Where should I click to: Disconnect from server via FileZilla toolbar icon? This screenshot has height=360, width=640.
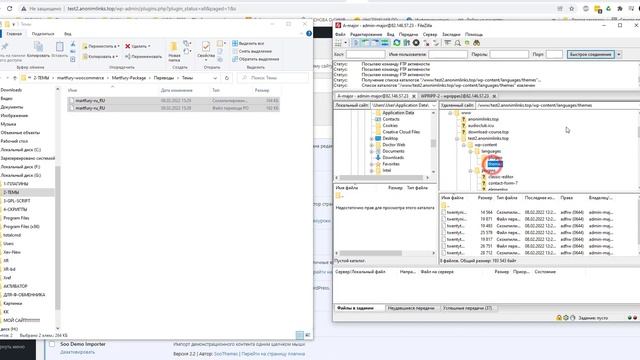point(426,43)
